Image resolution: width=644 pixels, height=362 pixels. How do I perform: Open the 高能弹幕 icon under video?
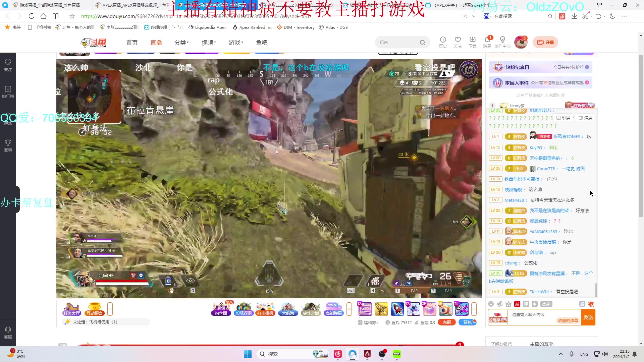(333, 309)
